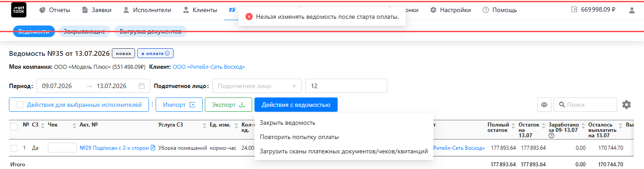Screen dimensions: 644x169
Task: Click the green Экспорт button
Action: pos(228,105)
